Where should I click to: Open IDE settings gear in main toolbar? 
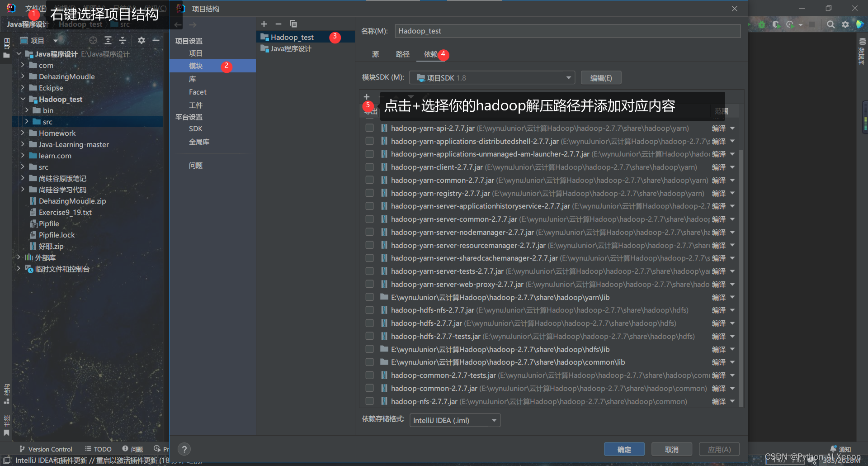coord(845,24)
